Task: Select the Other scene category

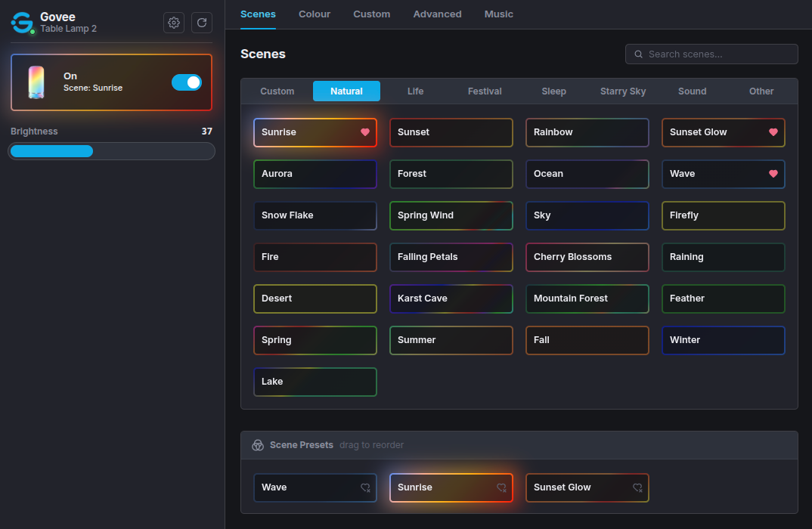Action: 761,91
